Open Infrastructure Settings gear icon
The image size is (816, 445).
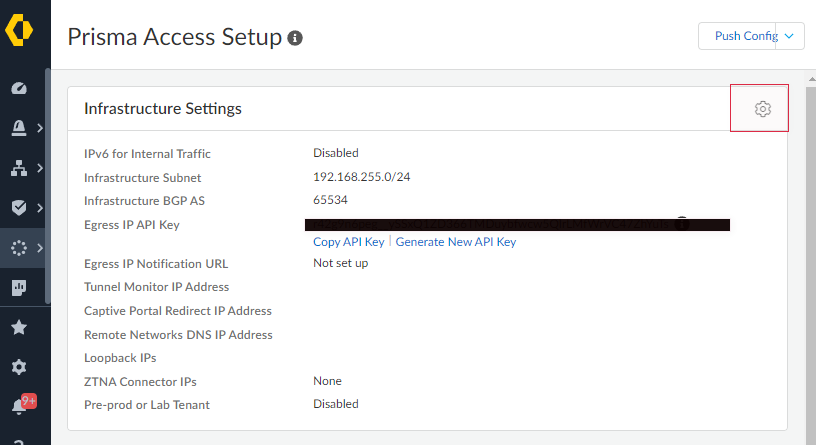762,109
